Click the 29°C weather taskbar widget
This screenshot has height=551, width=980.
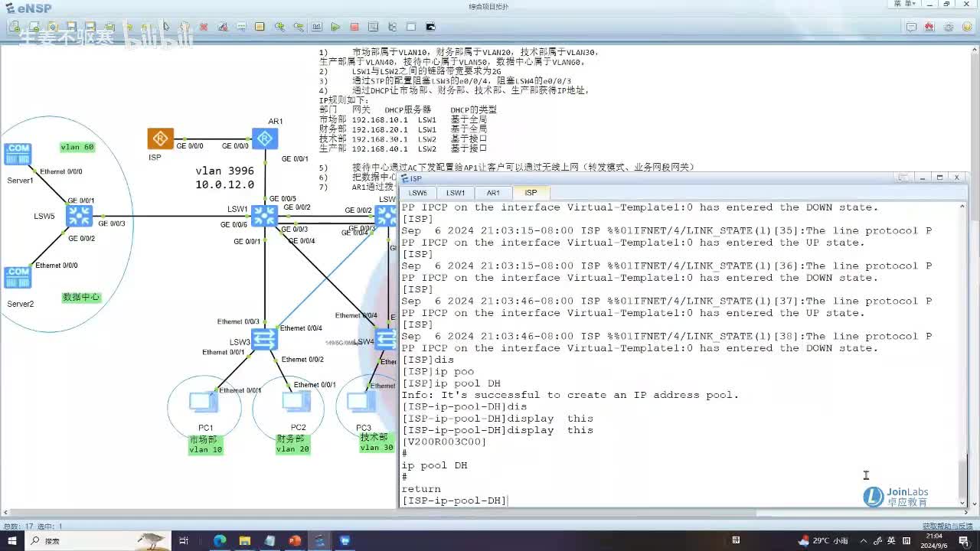pos(823,541)
